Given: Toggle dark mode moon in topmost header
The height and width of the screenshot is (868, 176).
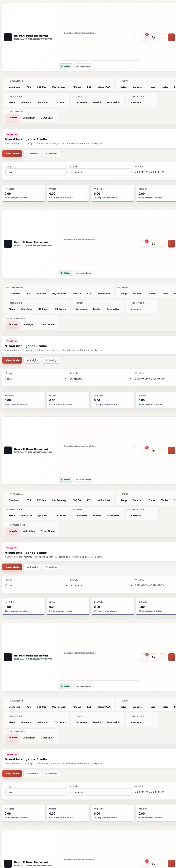Looking at the screenshot, I should 153,37.
